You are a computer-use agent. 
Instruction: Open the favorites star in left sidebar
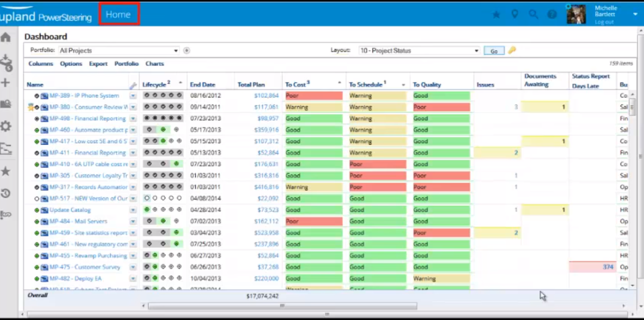coord(5,171)
